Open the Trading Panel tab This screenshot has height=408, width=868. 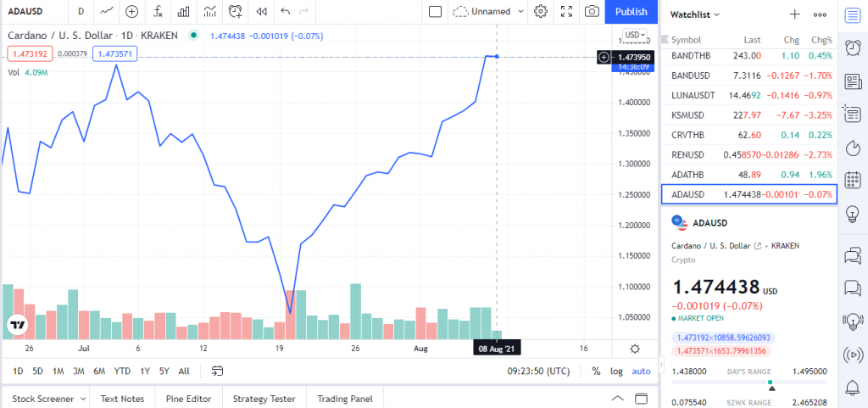click(x=345, y=399)
